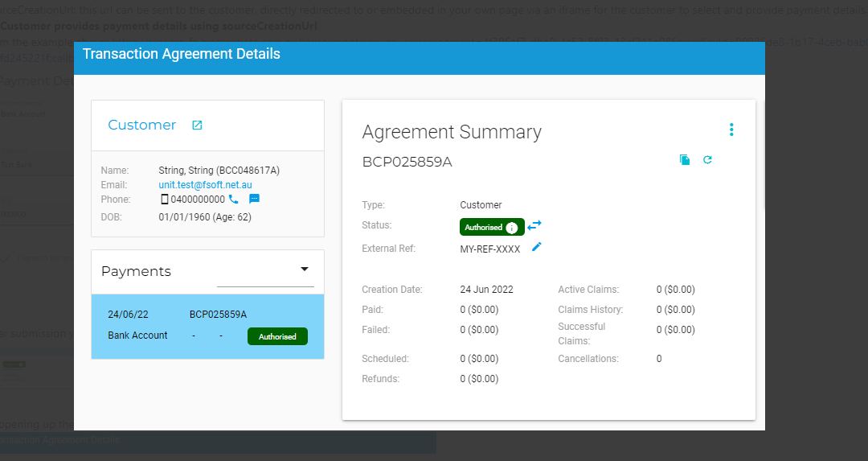Image resolution: width=868 pixels, height=461 pixels.
Task: Click the phone call icon beside 0400000000
Action: [x=234, y=199]
